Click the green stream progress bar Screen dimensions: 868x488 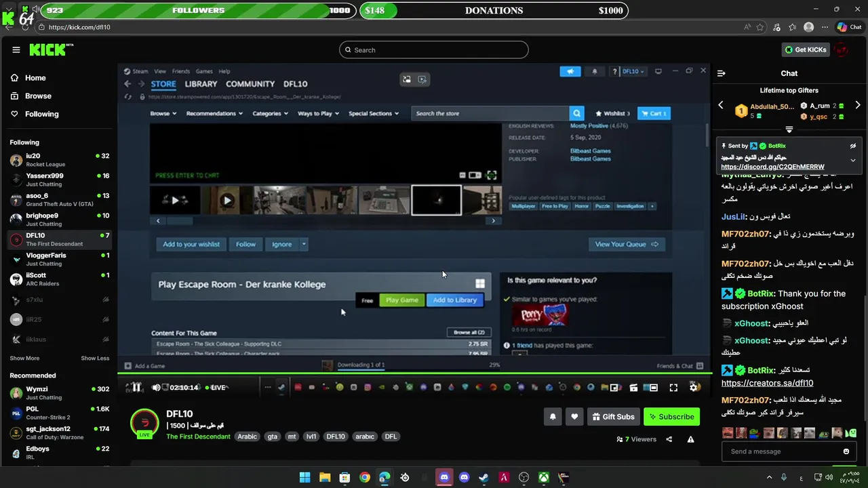click(x=414, y=373)
